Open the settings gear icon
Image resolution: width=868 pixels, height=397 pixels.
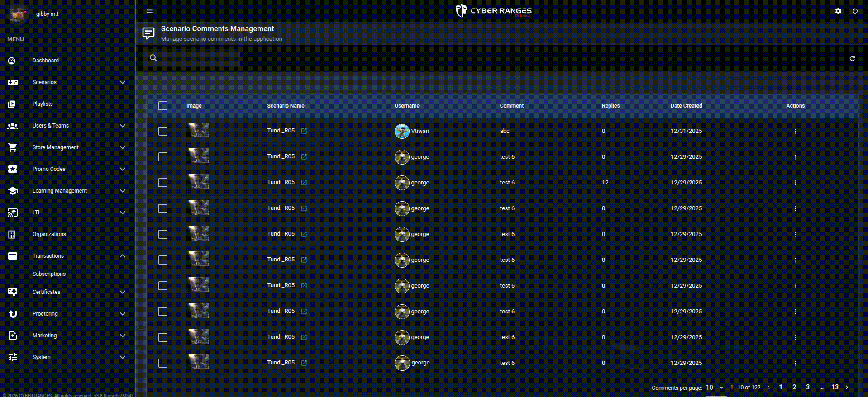pyautogui.click(x=838, y=11)
